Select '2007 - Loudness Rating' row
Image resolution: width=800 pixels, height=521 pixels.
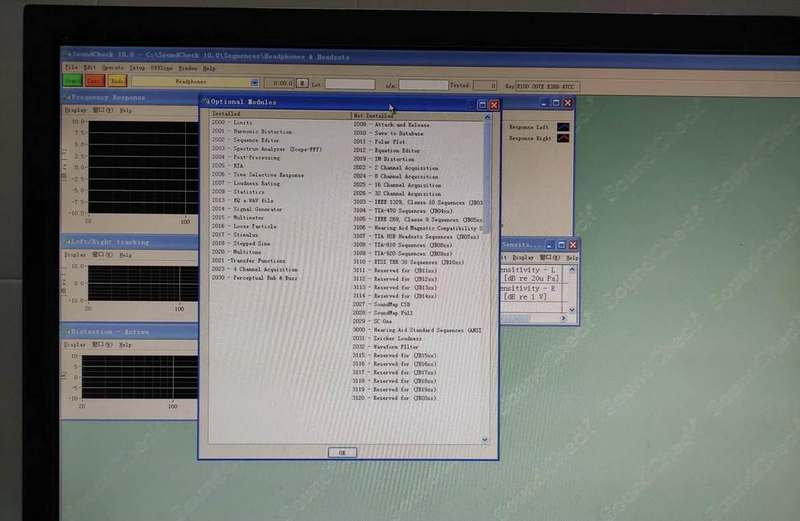click(245, 183)
